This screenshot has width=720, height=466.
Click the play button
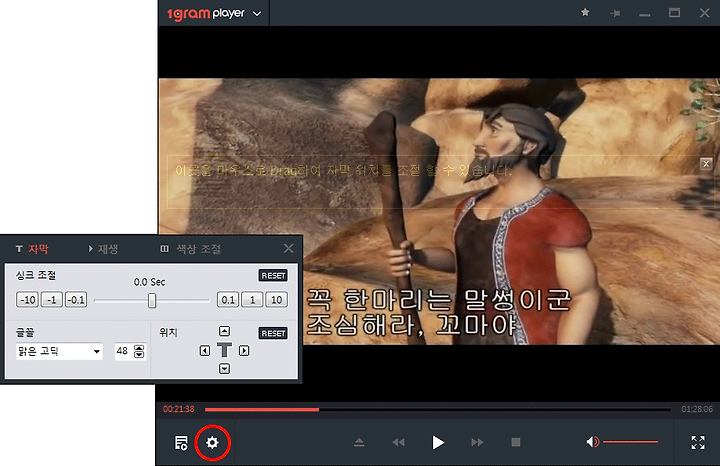438,443
